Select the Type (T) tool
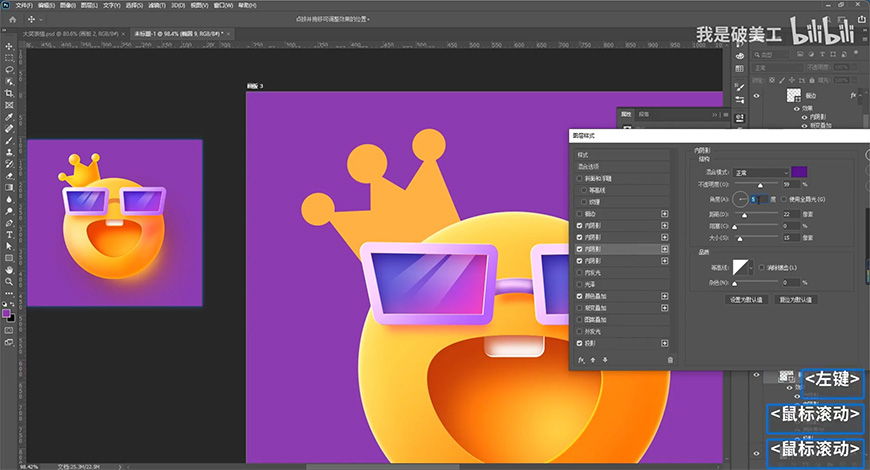The image size is (870, 470). tap(9, 234)
